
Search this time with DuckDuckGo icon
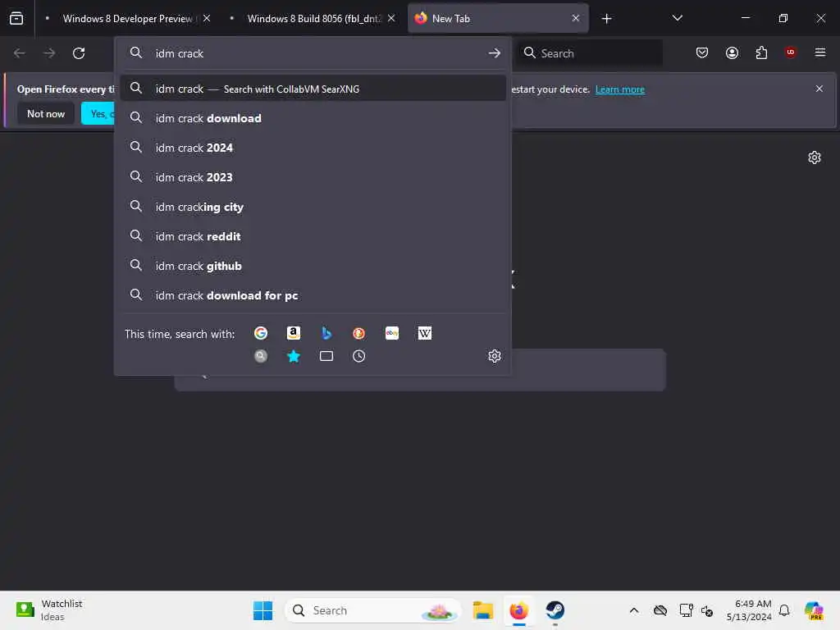359,333
